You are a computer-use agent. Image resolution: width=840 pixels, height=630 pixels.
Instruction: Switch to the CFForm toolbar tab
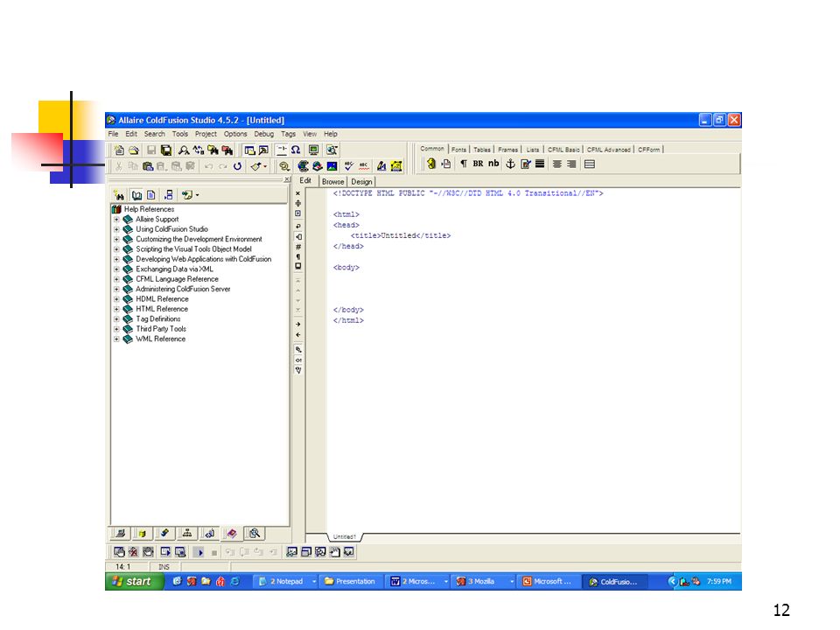tap(648, 150)
